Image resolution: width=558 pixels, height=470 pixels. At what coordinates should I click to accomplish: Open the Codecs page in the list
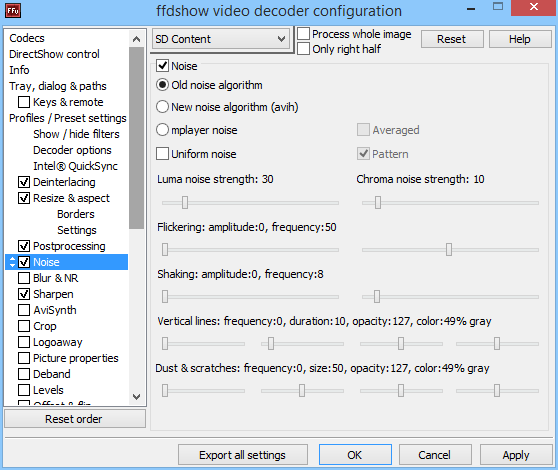pyautogui.click(x=27, y=38)
